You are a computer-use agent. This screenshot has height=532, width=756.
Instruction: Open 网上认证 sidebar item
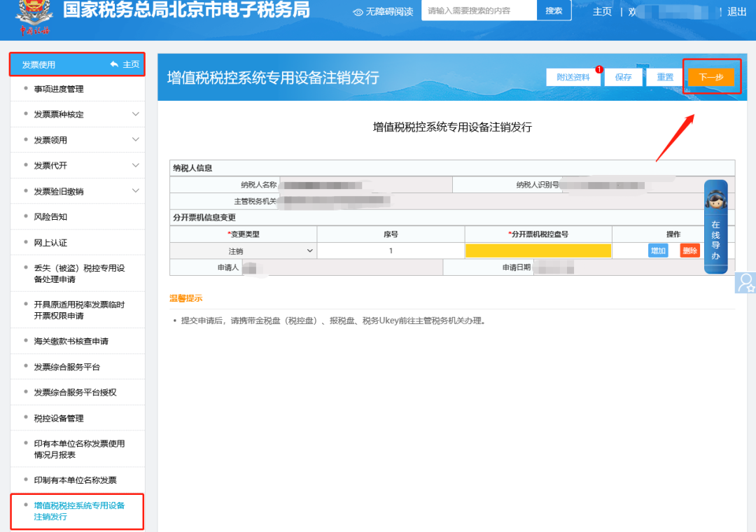tap(50, 243)
